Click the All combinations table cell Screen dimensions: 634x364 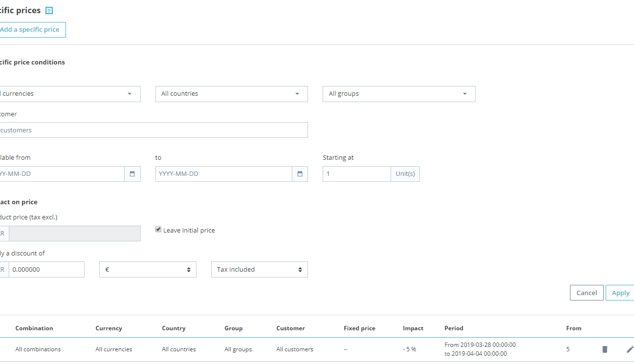coord(38,349)
